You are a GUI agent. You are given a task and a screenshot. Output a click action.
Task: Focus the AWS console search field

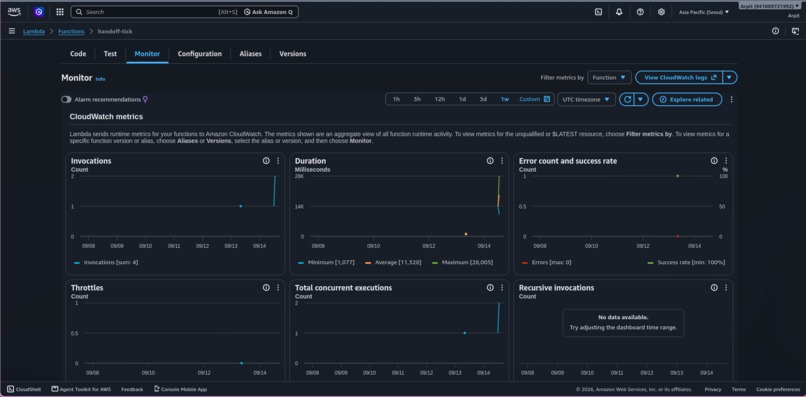pos(149,12)
